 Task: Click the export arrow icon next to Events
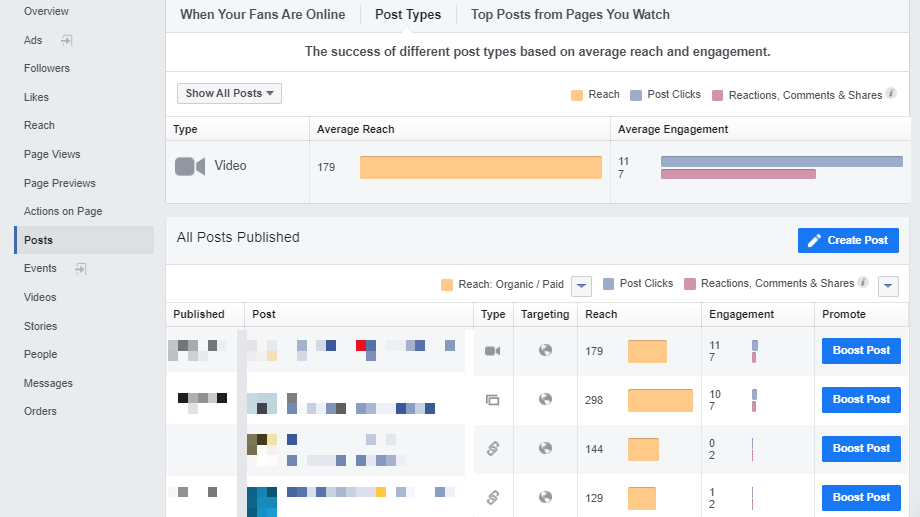80,269
